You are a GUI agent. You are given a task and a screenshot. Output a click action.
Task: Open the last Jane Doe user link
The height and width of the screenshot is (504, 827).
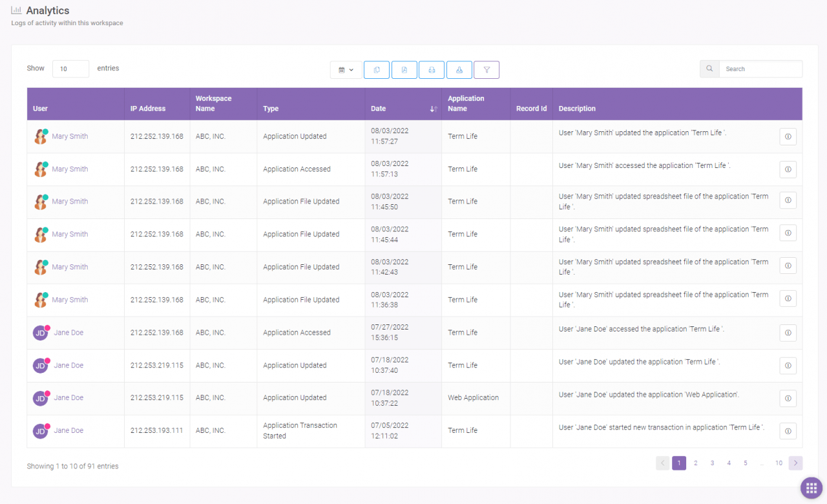coord(68,430)
